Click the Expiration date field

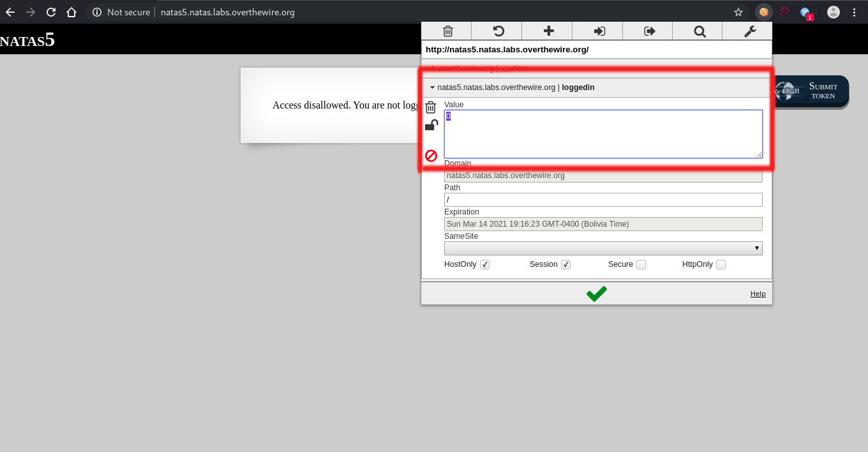pyautogui.click(x=603, y=224)
